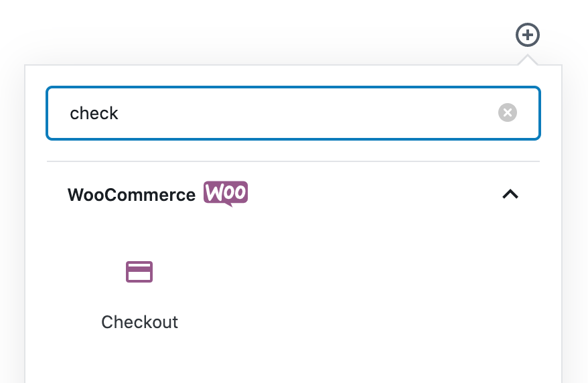Viewport: 588px width, 383px height.
Task: Click the WooCommerce category heading text
Action: point(131,195)
